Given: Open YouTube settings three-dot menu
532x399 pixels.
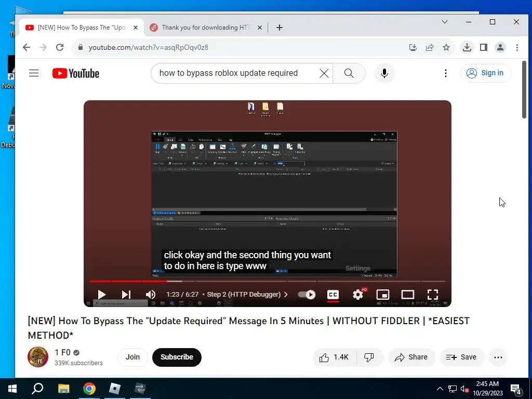Looking at the screenshot, I should tap(445, 73).
